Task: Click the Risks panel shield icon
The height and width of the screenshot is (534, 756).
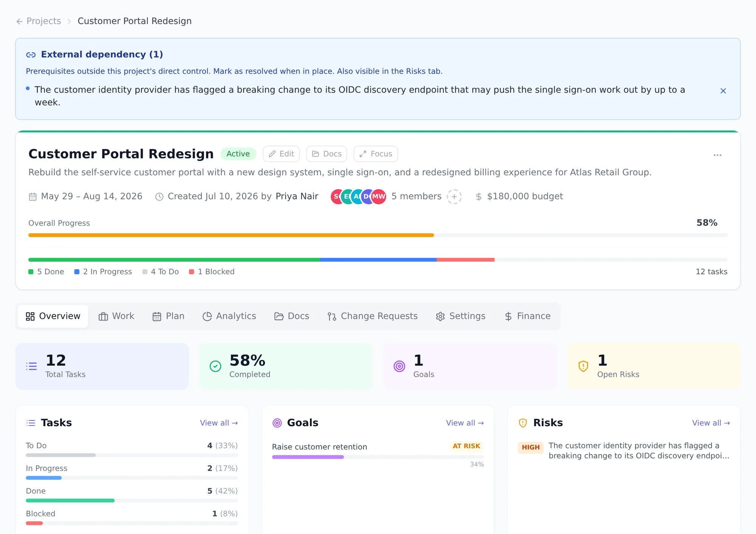Action: [x=523, y=423]
